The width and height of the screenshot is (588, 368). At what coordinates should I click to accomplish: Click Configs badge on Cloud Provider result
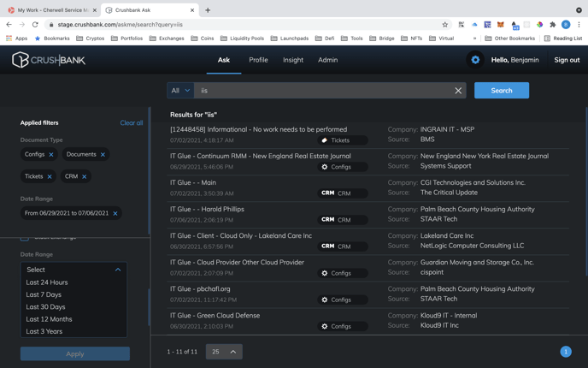point(343,273)
